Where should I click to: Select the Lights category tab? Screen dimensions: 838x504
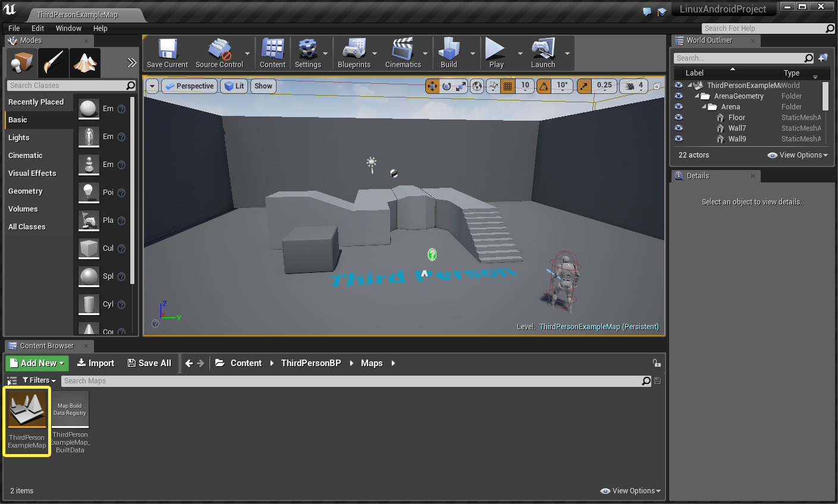[x=19, y=138]
